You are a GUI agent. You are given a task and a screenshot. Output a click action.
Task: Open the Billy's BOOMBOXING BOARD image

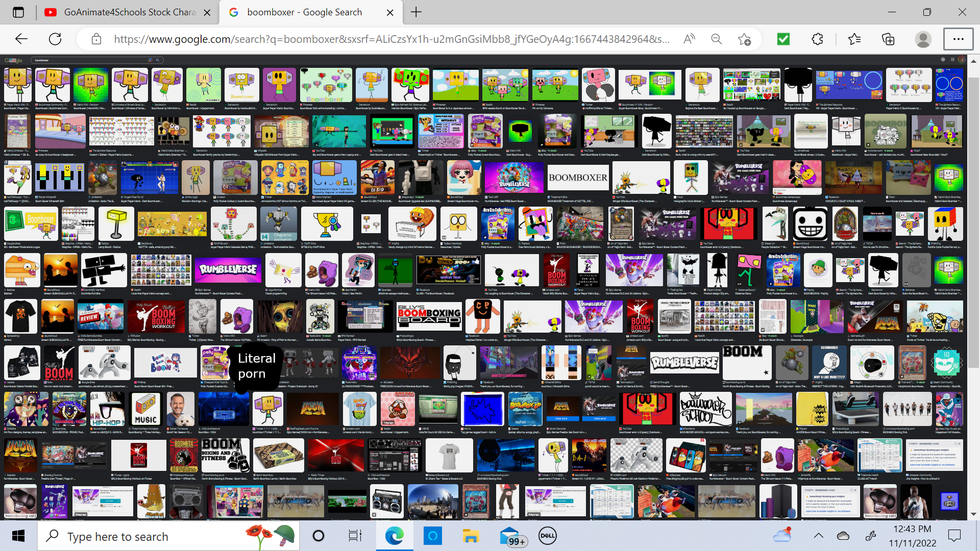[429, 316]
